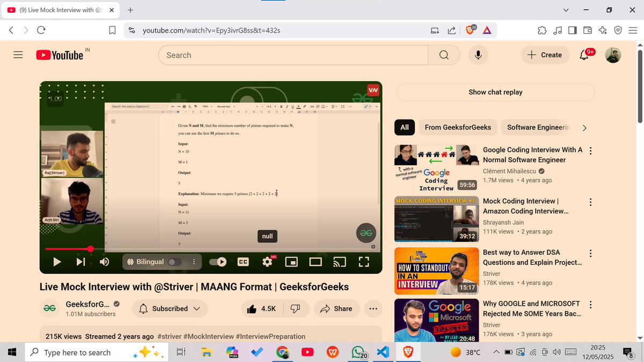
Task: Open Brave Wallet icon
Action: (588, 31)
